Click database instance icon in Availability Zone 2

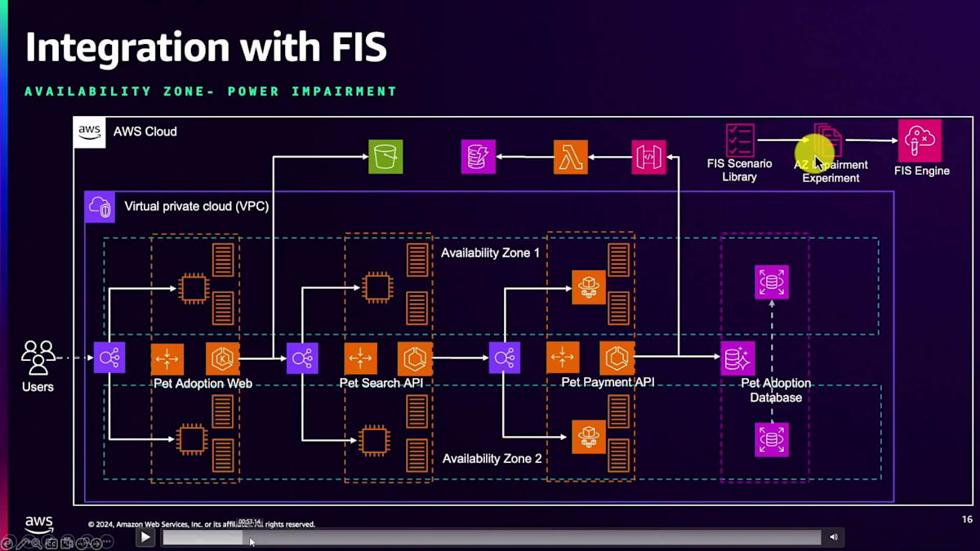[x=772, y=440]
